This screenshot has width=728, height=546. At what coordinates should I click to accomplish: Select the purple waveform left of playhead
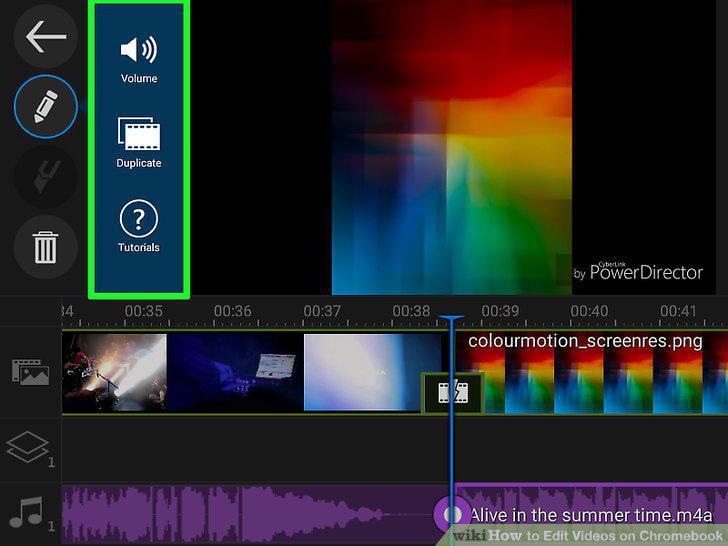point(255,514)
